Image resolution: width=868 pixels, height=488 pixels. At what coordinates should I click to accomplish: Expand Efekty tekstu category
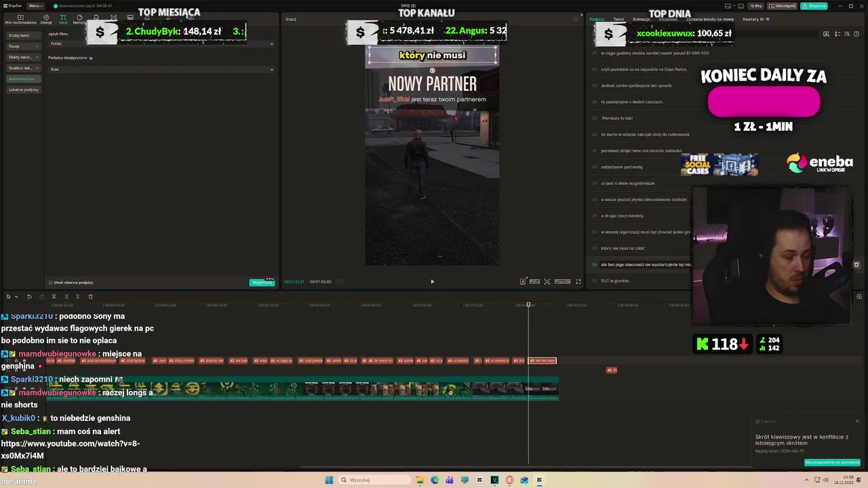point(24,57)
